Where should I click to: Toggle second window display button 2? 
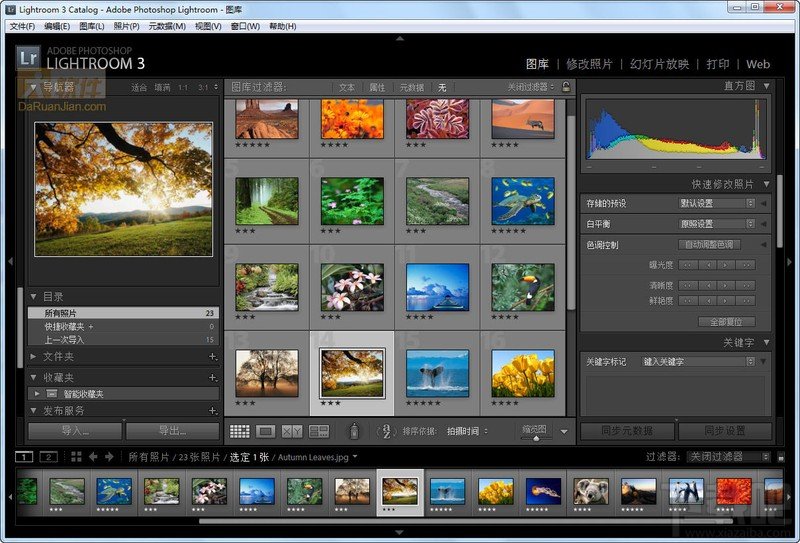tap(47, 457)
